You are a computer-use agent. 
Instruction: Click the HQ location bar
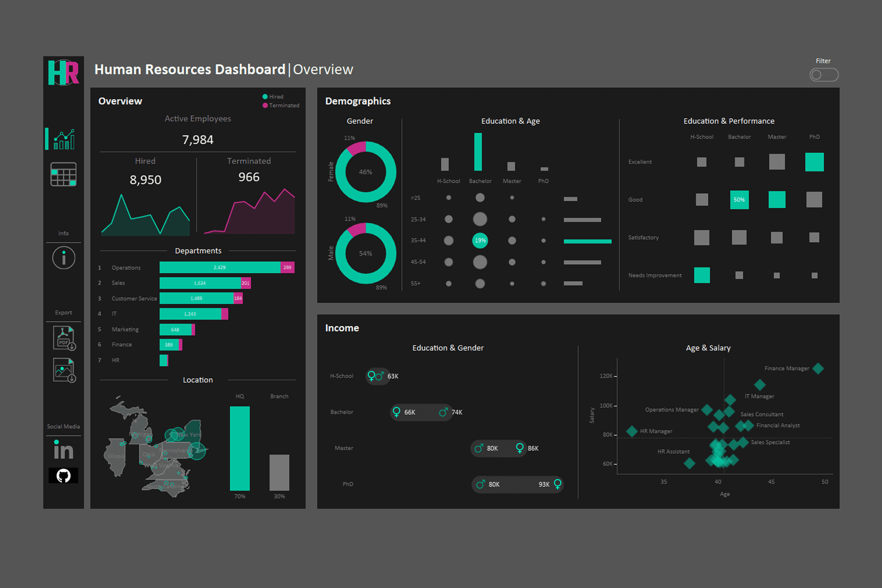[240, 448]
